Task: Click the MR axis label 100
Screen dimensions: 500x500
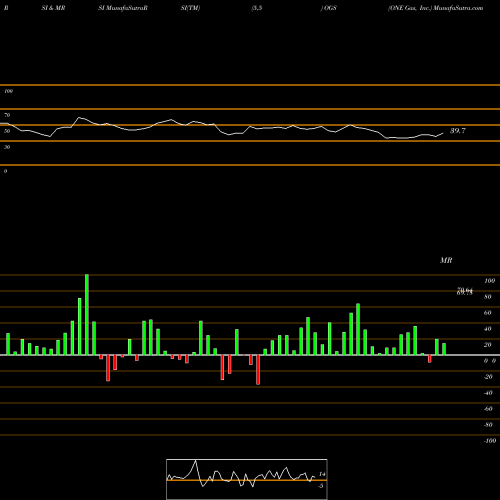Action: [489, 281]
